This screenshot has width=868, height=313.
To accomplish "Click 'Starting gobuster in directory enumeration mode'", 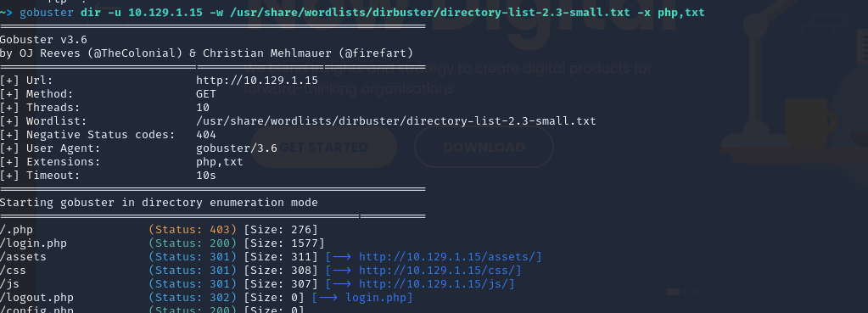I will (159, 203).
